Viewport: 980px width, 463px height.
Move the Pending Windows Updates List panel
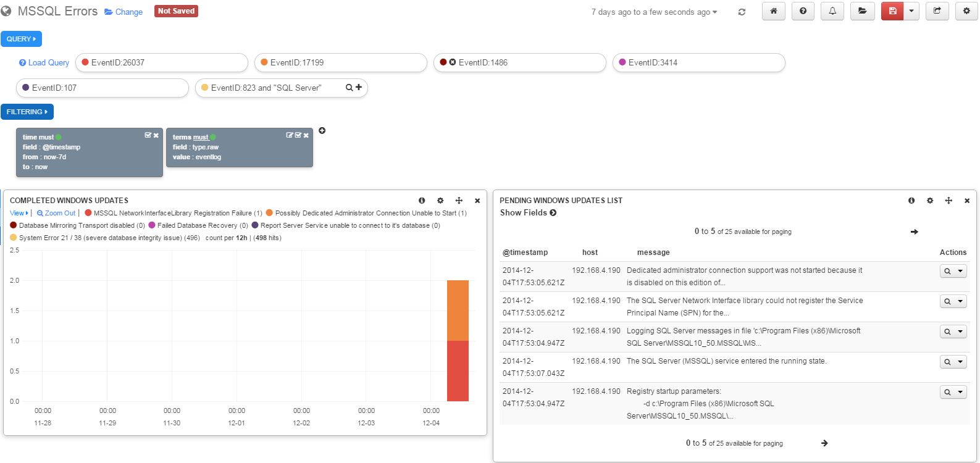[x=949, y=201]
